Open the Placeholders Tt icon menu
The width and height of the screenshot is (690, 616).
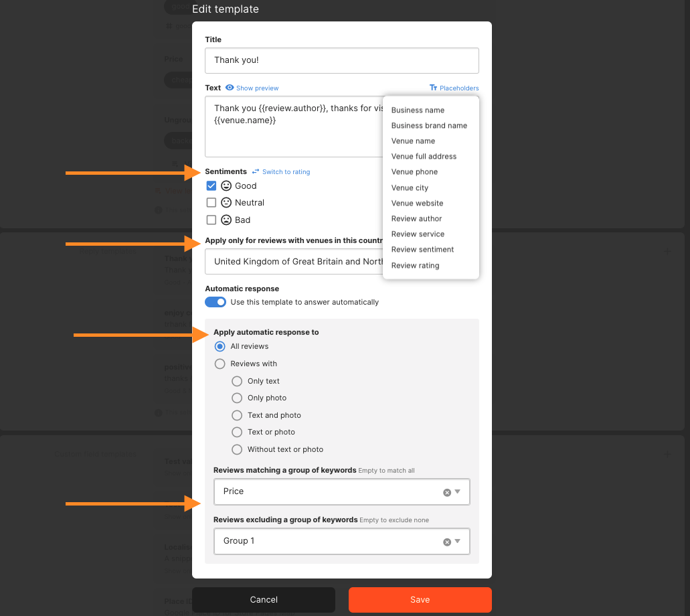tap(435, 88)
